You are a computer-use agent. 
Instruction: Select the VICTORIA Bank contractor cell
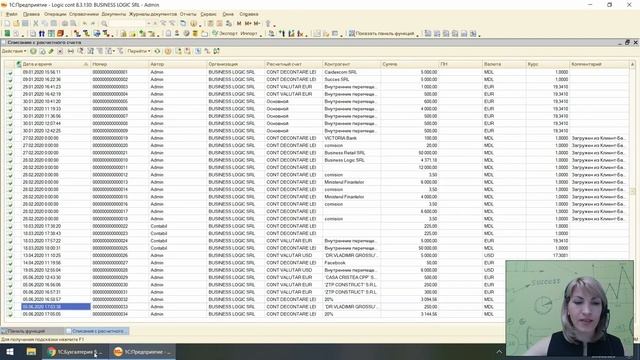click(x=351, y=138)
